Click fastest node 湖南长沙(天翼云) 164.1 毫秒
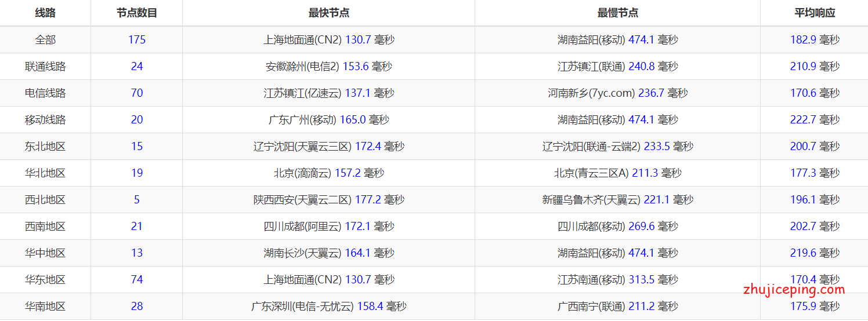The image size is (868, 321). click(x=329, y=253)
